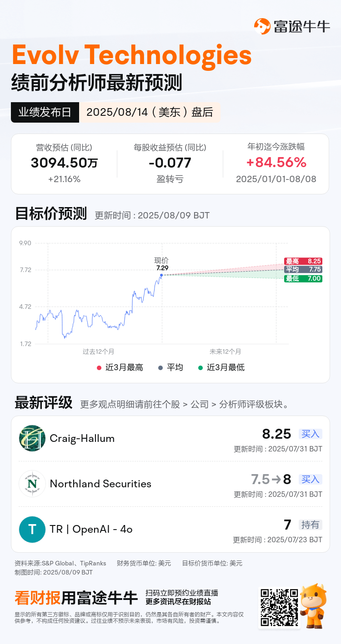
Task: Select the 最低 7.00 price label
Action: coord(303,278)
